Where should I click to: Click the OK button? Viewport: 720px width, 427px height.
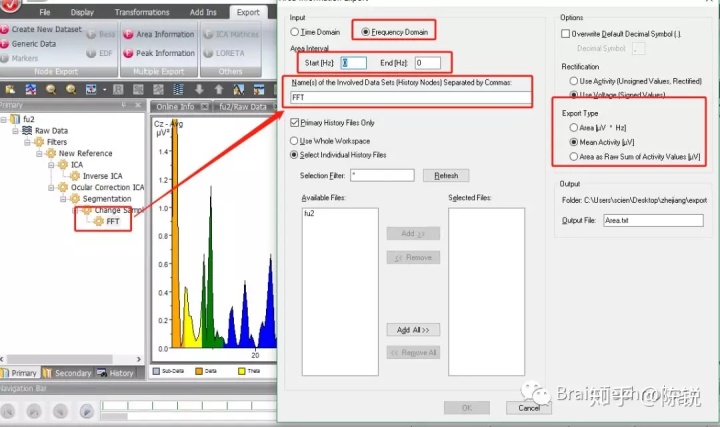(x=467, y=408)
